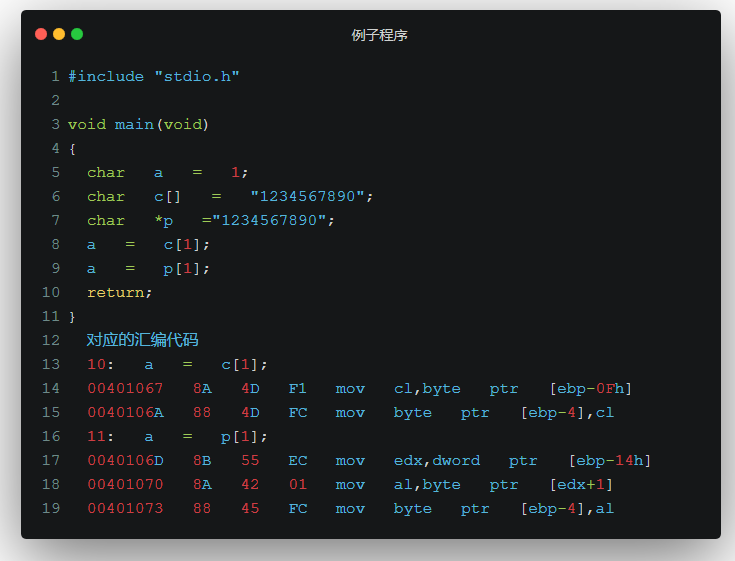This screenshot has width=735, height=561.
Task: Click the line char a = 1;
Action: pos(167,173)
